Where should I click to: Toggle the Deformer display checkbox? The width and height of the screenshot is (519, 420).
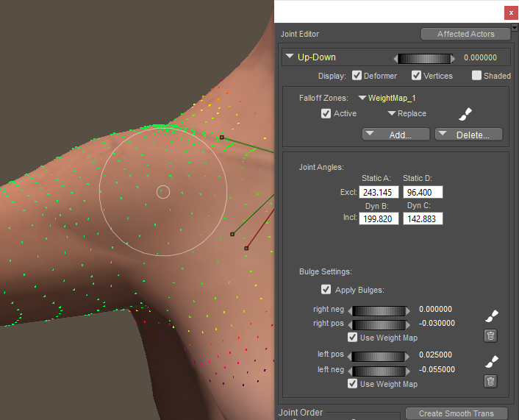pos(357,76)
